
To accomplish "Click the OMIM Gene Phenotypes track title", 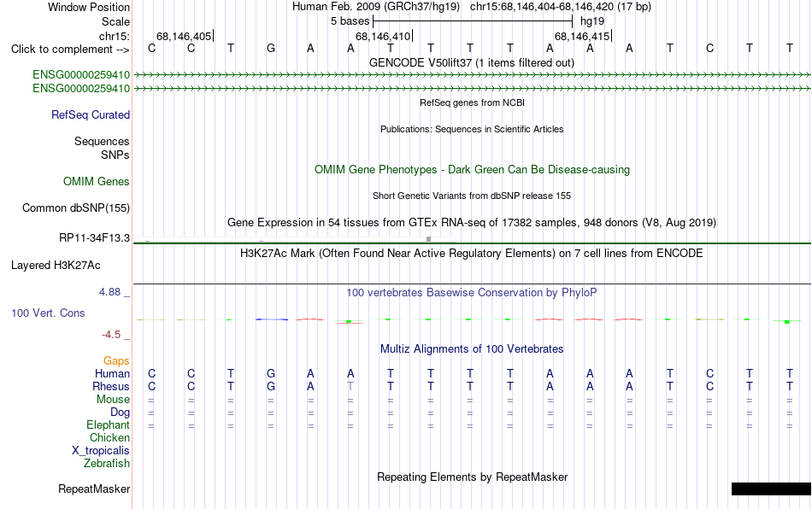I will pos(472,170).
